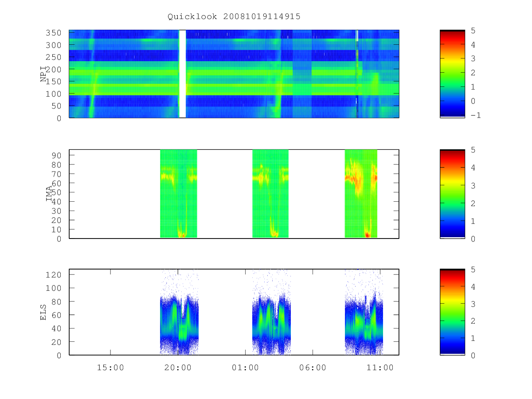Viewport: 532px width, 399px height.
Task: Click the ELS color scale bar
Action: pyautogui.click(x=452, y=312)
